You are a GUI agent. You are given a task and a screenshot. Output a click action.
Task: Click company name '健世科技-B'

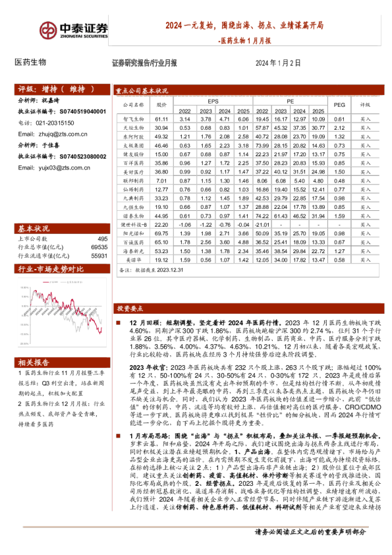click(133, 225)
